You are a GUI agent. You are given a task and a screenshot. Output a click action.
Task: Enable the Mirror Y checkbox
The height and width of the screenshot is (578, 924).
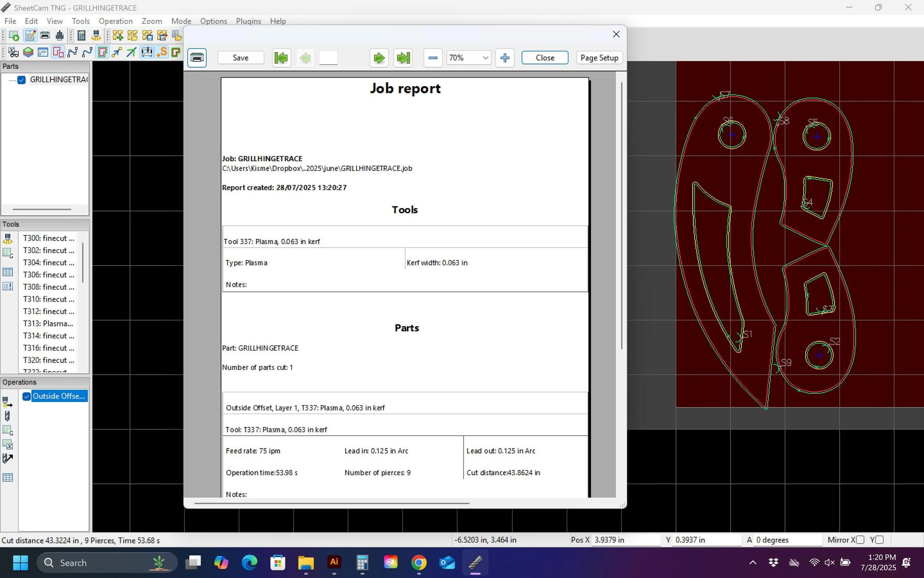point(879,540)
